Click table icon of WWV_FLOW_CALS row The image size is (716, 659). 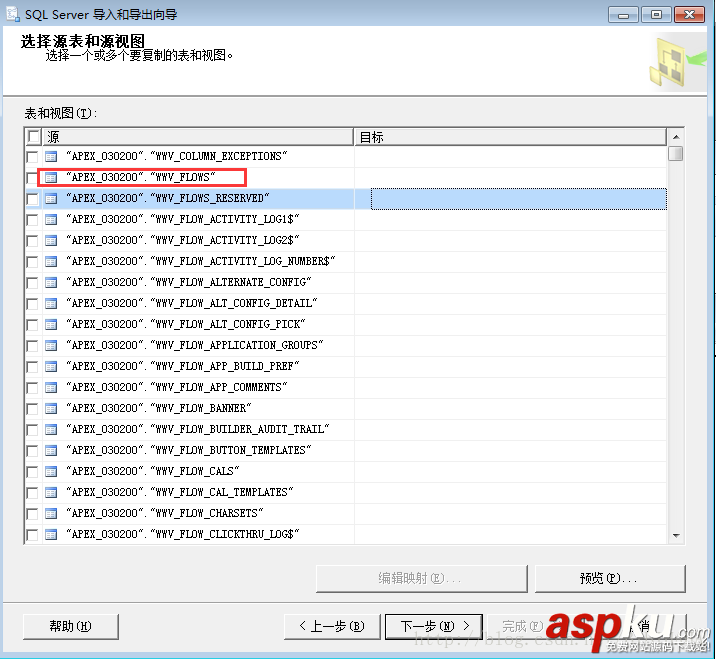(51, 472)
